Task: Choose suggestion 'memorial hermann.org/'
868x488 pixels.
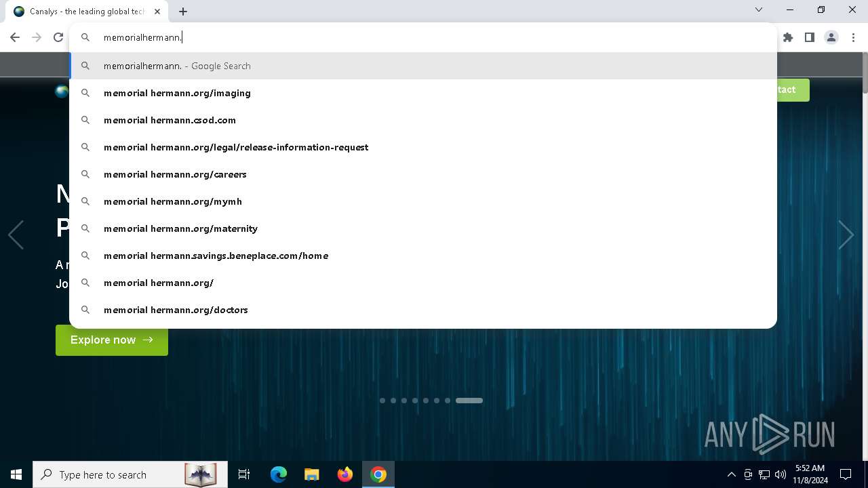Action: (423, 283)
